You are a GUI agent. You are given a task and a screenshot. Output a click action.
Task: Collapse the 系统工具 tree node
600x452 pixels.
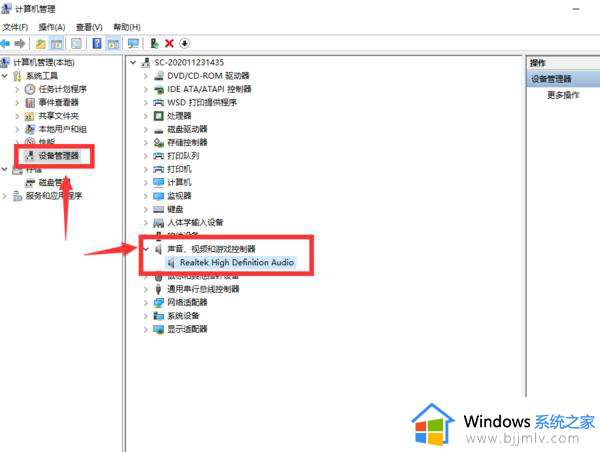tap(6, 75)
